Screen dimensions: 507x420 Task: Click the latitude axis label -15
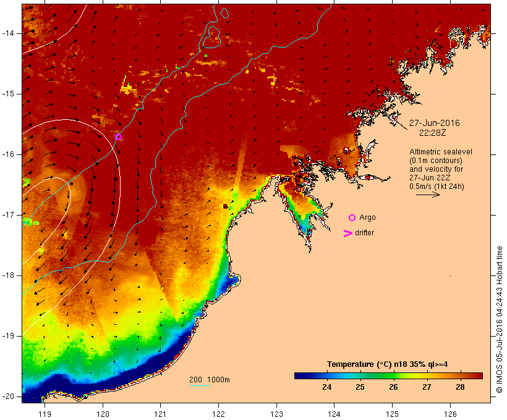[x=8, y=94]
